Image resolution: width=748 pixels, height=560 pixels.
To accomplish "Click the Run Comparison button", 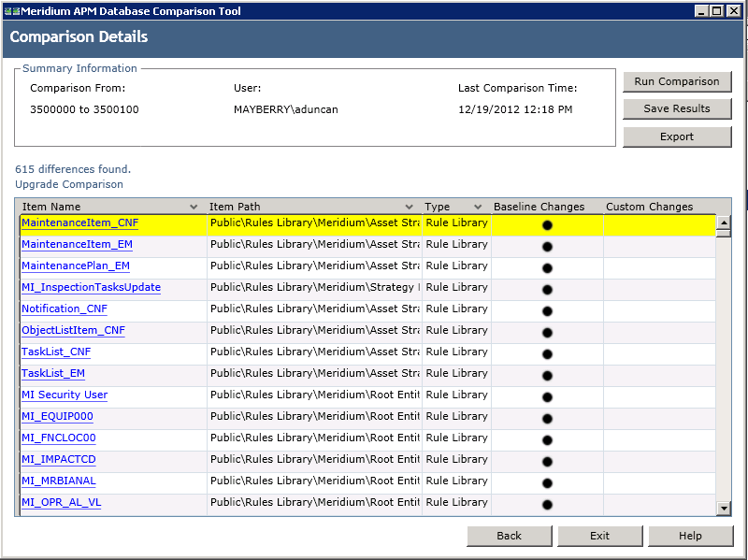I will click(677, 81).
